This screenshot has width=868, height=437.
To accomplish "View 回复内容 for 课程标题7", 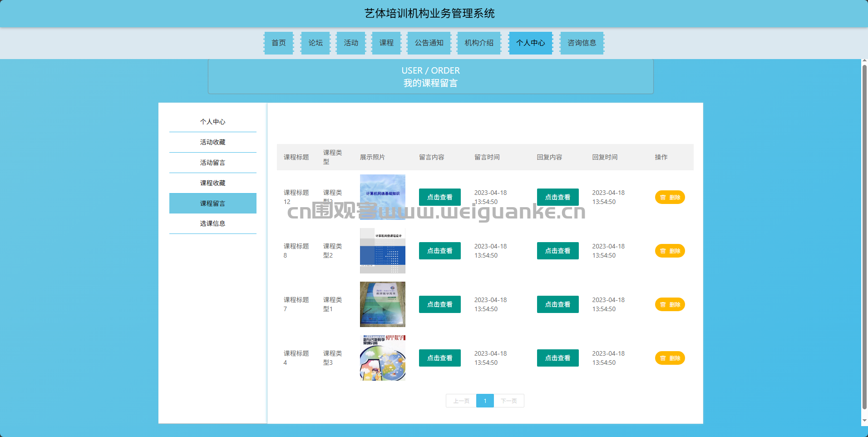I will [558, 304].
